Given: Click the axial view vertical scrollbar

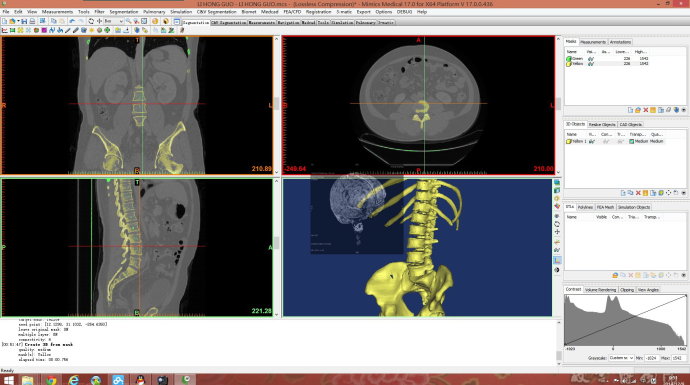Looking at the screenshot, I should [x=558, y=105].
